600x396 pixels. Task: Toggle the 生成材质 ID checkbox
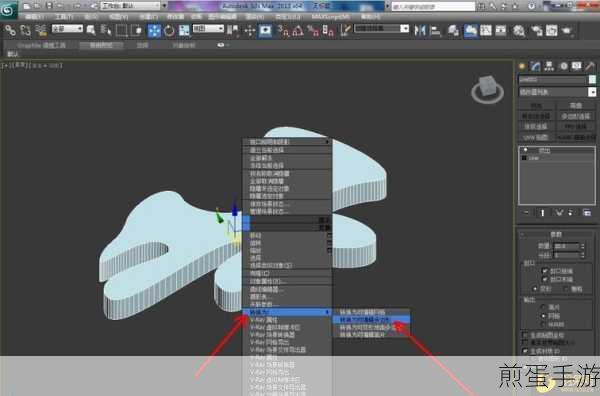click(525, 351)
